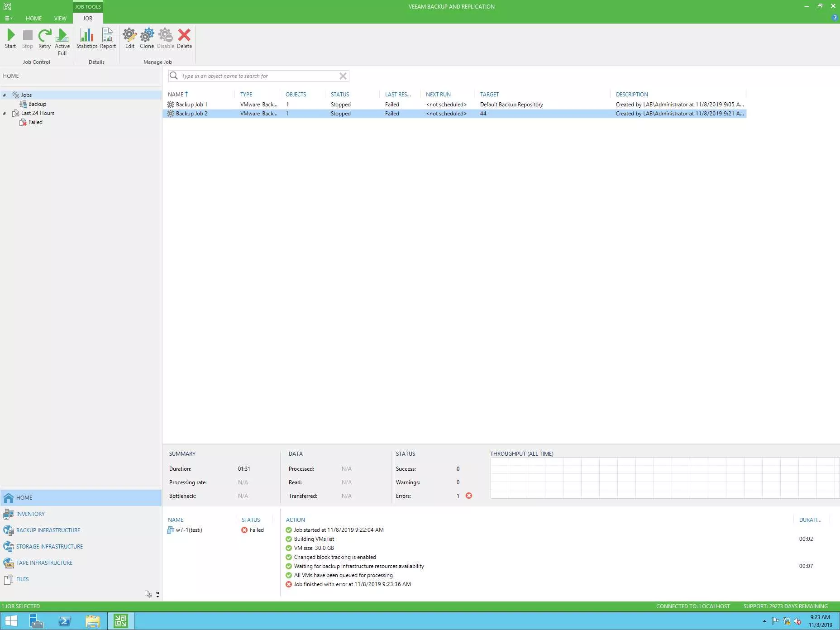
Task: Show hidden system tray icons
Action: (x=764, y=621)
